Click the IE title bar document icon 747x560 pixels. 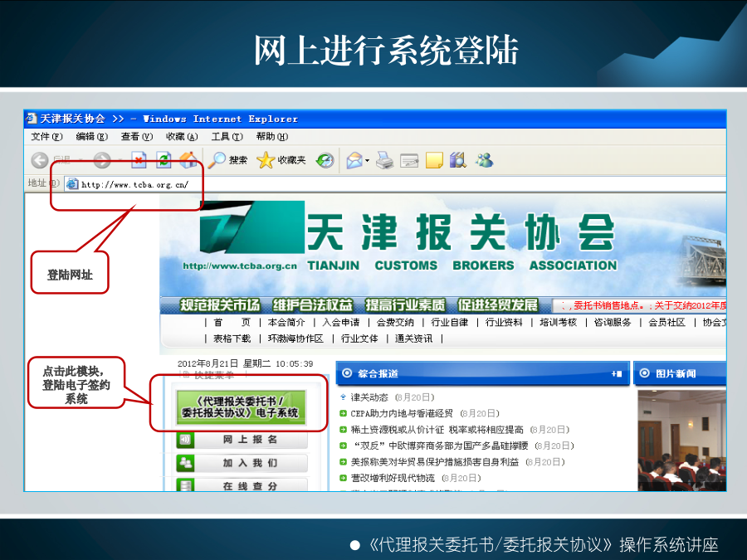pos(32,118)
